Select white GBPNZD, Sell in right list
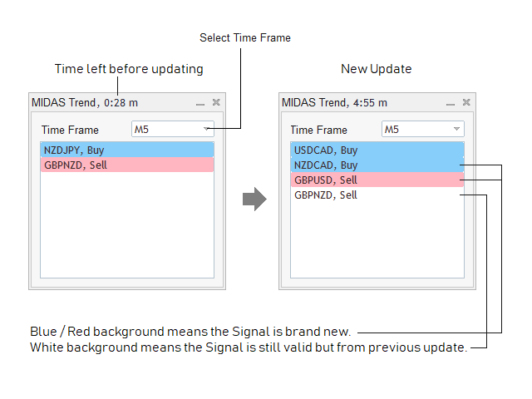532x399 pixels. point(377,195)
